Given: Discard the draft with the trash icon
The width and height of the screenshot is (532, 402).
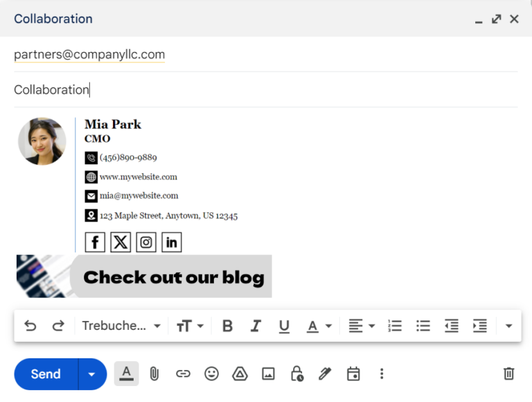Looking at the screenshot, I should pyautogui.click(x=508, y=374).
